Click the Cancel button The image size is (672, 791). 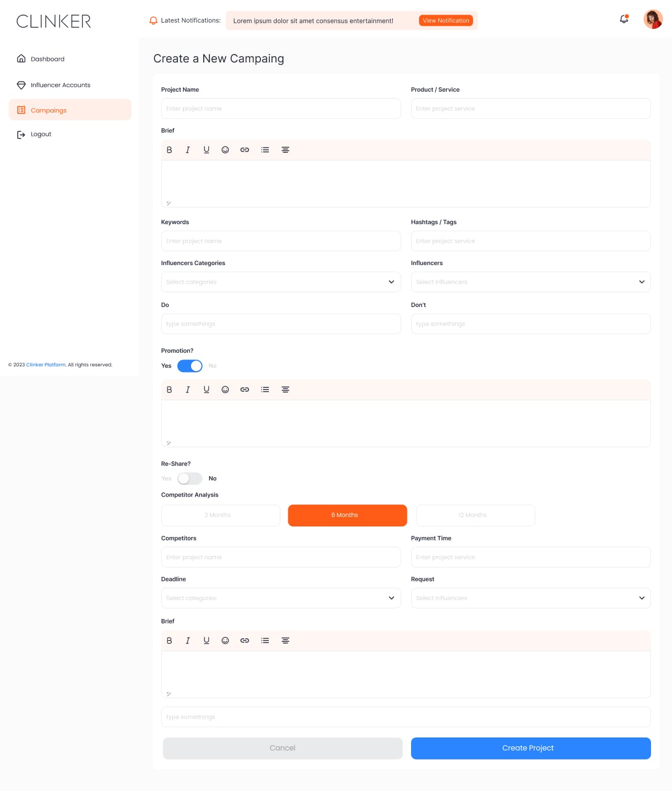click(x=282, y=748)
